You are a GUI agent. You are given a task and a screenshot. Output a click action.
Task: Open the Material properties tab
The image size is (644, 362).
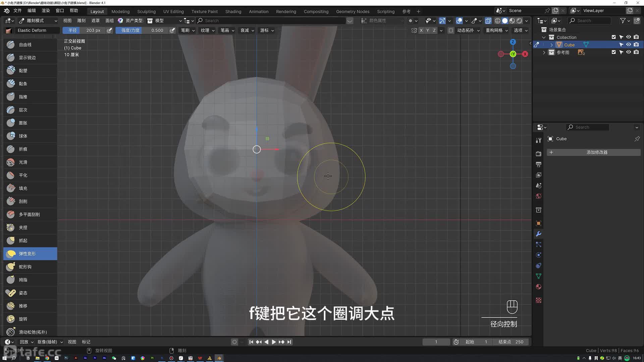[538, 287]
